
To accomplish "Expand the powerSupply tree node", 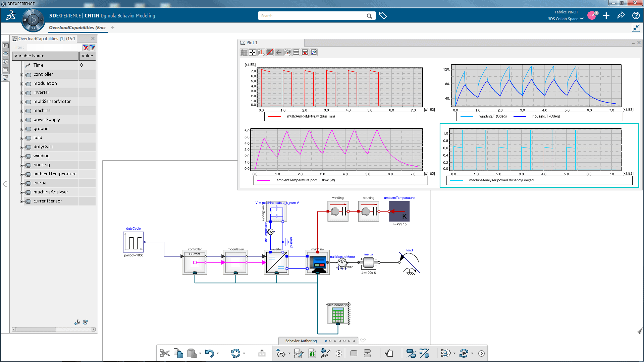I will coord(22,120).
